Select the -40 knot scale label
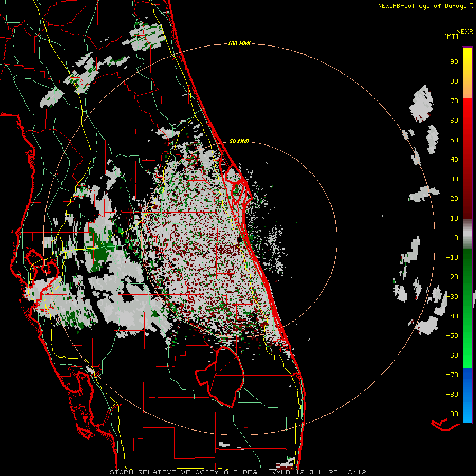The height and width of the screenshot is (476, 476). (452, 316)
